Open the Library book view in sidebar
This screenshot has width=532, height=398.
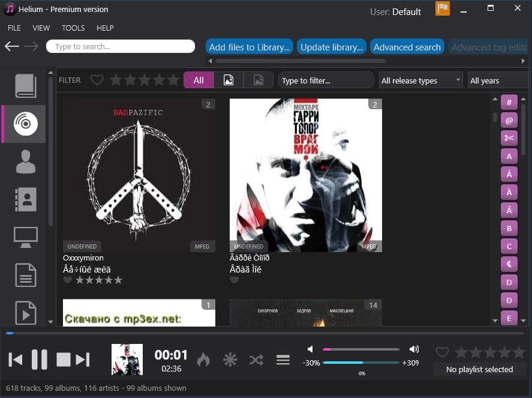(25, 86)
